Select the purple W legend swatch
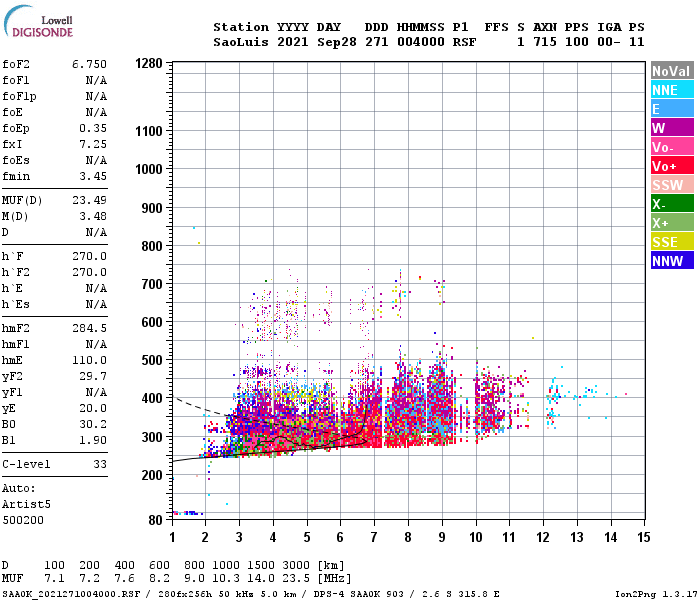Screen dimensions: 700x600 point(672,128)
